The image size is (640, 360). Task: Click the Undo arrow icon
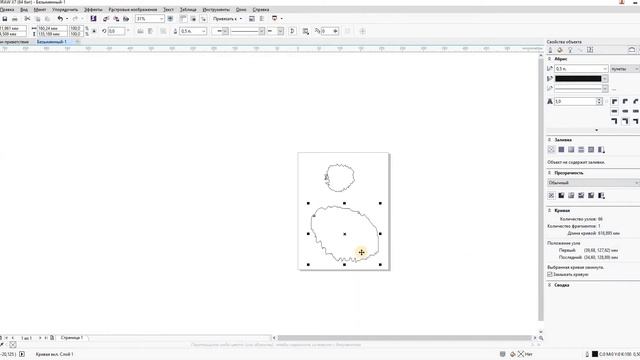tap(60, 19)
